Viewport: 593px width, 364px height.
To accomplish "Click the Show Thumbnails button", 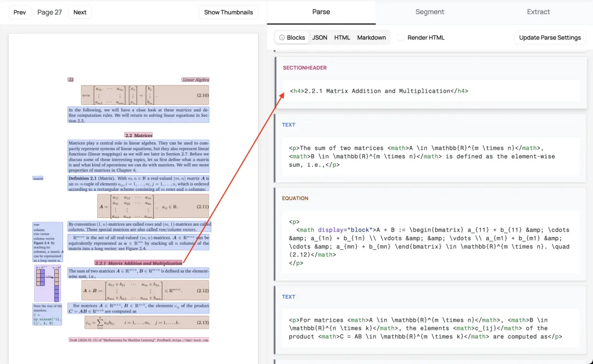I will pos(228,12).
